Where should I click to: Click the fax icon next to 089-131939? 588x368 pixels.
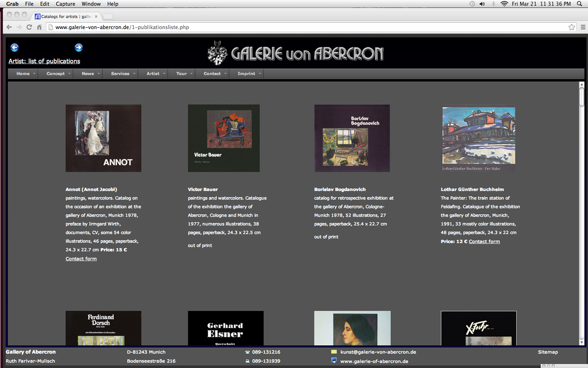click(247, 361)
